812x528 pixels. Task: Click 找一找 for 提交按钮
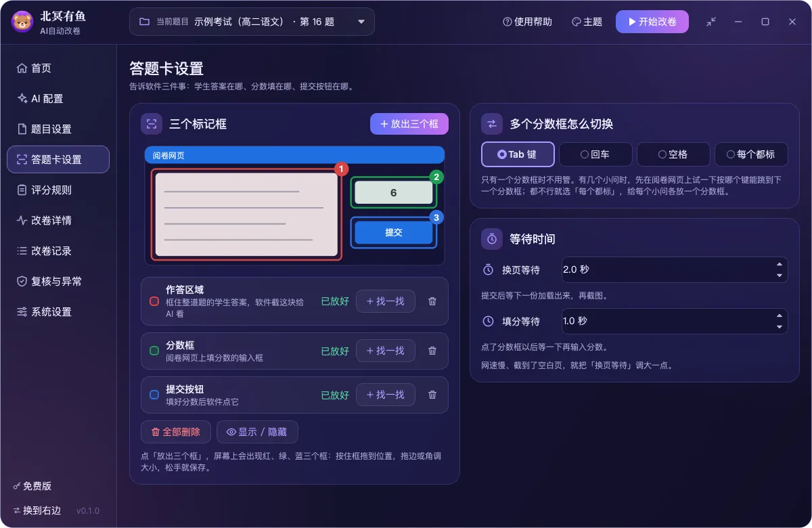pyautogui.click(x=386, y=395)
